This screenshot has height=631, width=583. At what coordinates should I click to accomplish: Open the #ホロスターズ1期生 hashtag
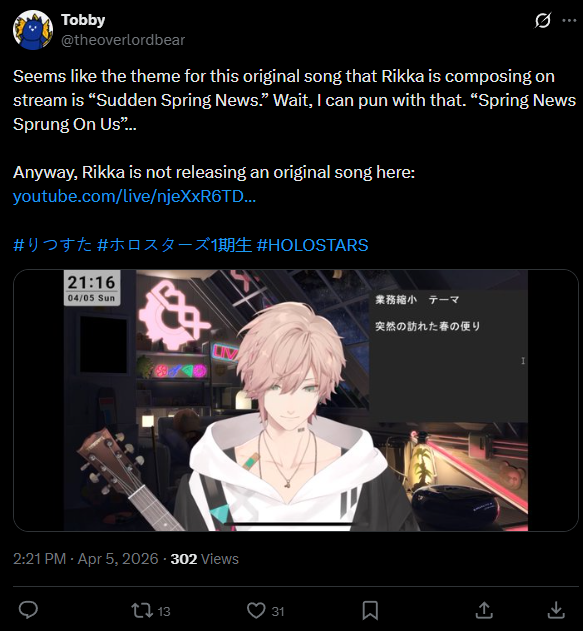[175, 245]
